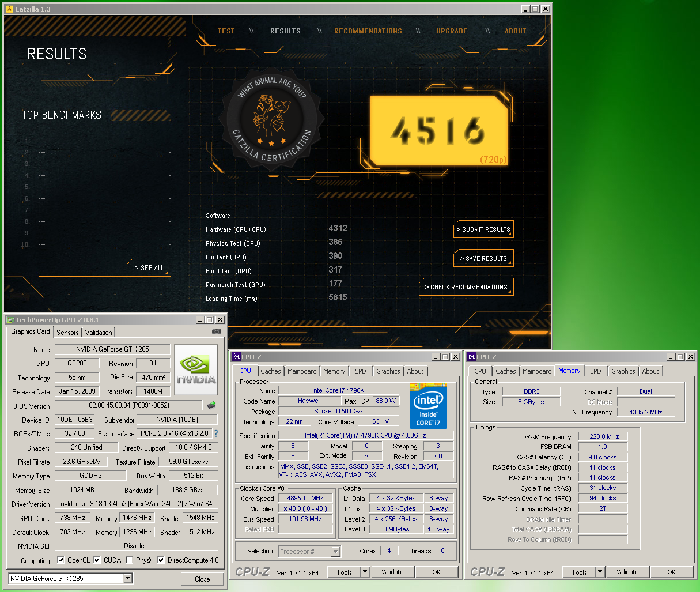Toggle the OpenCL checkbox
700x592 pixels.
pos(60,560)
